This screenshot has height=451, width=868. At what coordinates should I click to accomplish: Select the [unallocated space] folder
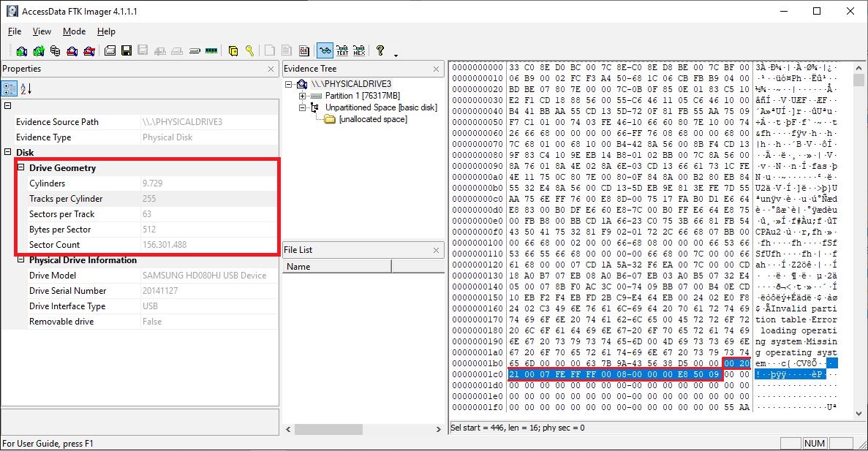click(373, 119)
